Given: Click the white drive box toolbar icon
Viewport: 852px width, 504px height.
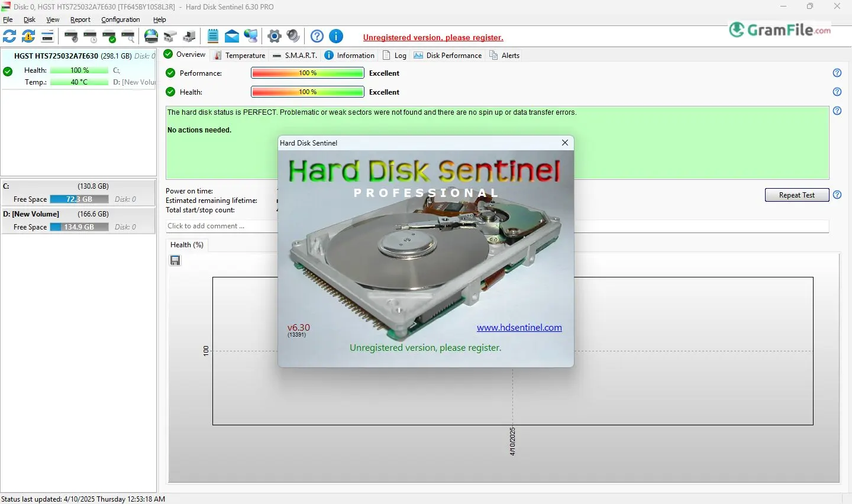Looking at the screenshot, I should pyautogui.click(x=170, y=37).
